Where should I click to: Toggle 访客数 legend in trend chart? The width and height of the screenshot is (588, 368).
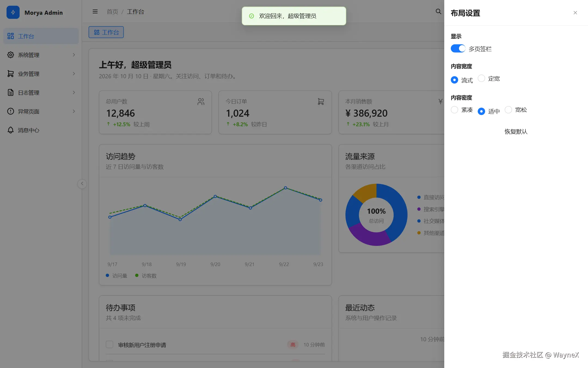point(146,276)
